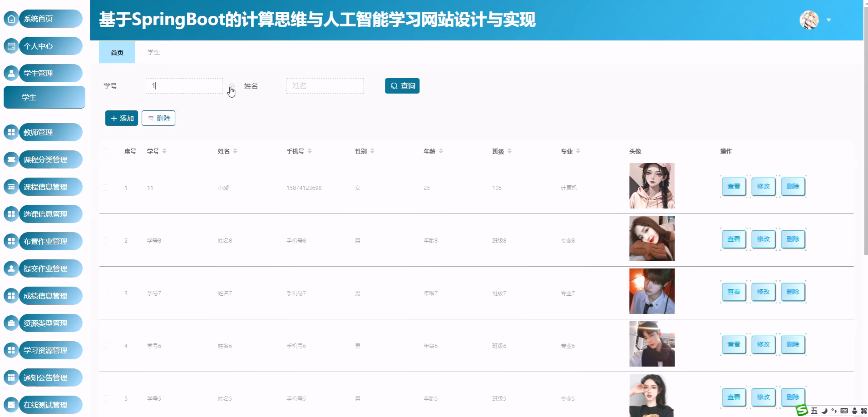Screen dimensions: 868x417
Task: Switch to the 学生 breadcrumb tab
Action: pyautogui.click(x=154, y=52)
